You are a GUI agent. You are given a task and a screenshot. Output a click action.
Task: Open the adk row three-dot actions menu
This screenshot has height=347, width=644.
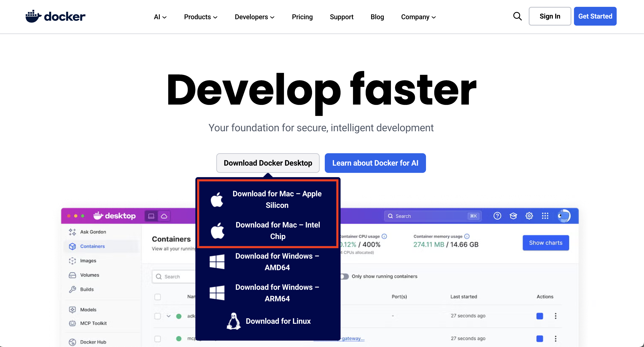click(x=556, y=316)
